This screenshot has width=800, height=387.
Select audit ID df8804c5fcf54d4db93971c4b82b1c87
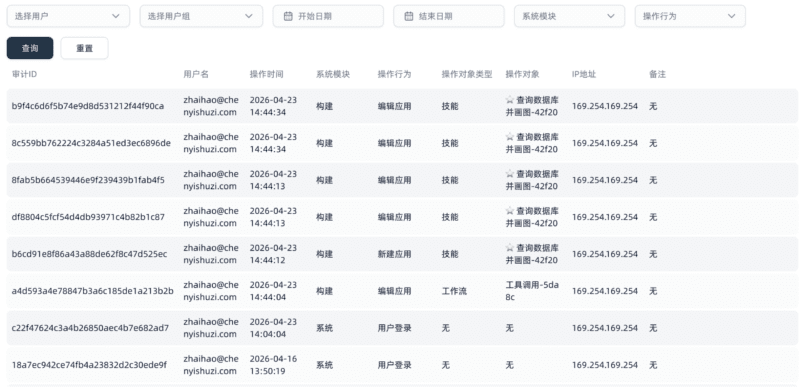point(88,217)
